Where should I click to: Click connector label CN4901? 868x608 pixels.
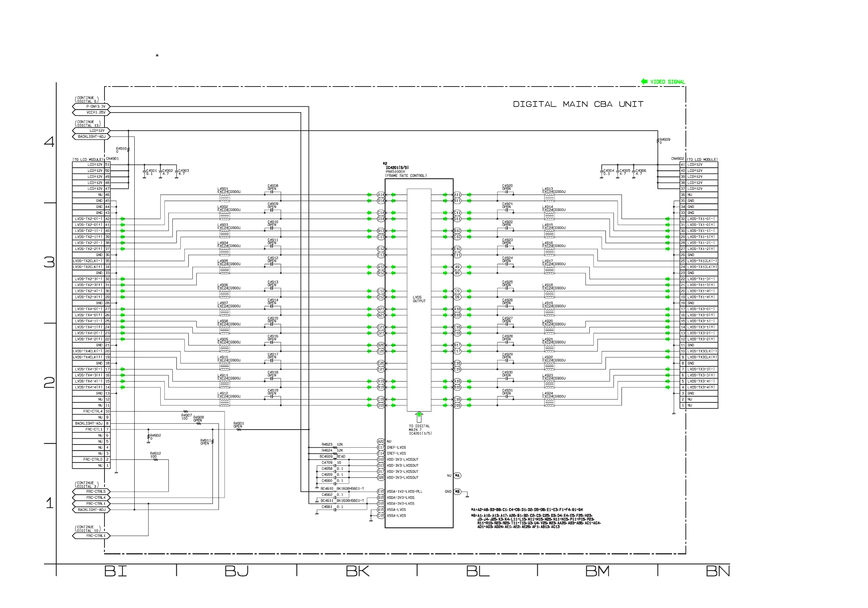[x=113, y=159]
